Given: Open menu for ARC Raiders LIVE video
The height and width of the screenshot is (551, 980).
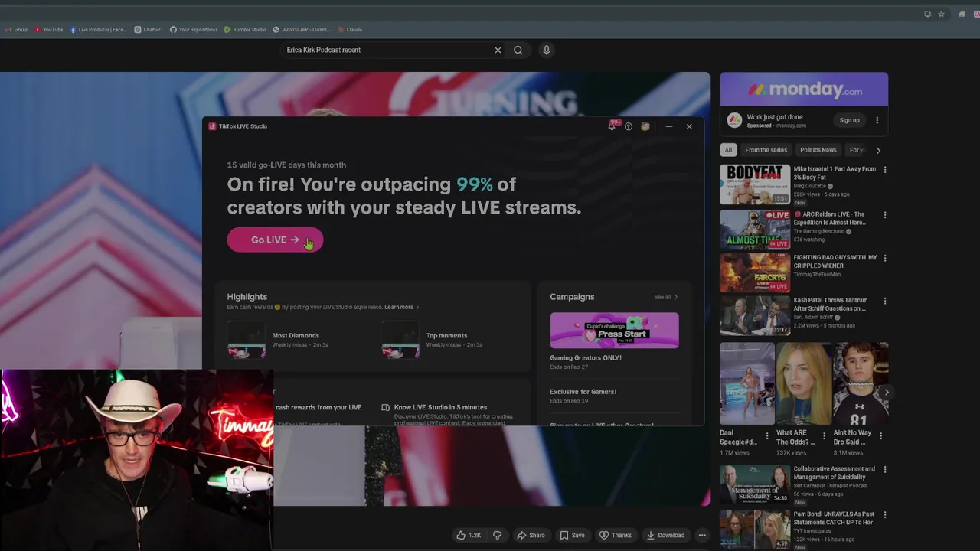Looking at the screenshot, I should click(885, 215).
